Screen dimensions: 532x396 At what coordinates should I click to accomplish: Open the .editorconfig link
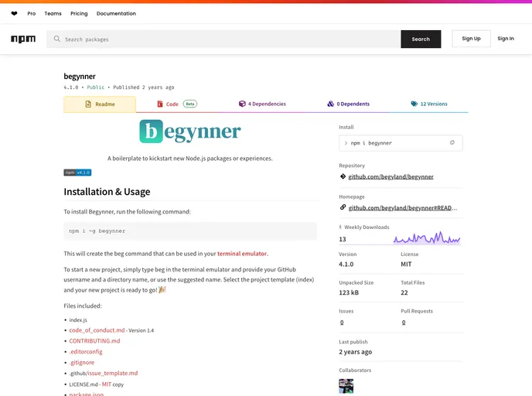pyautogui.click(x=86, y=352)
